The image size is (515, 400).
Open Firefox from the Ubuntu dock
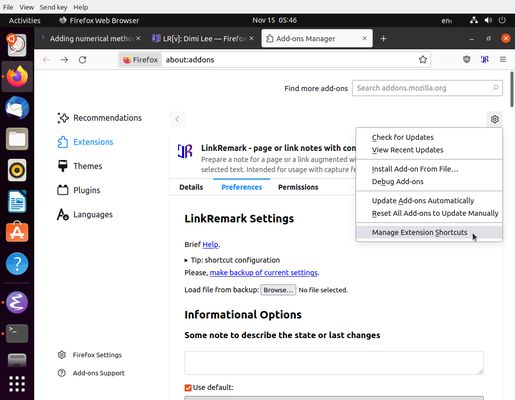17,76
